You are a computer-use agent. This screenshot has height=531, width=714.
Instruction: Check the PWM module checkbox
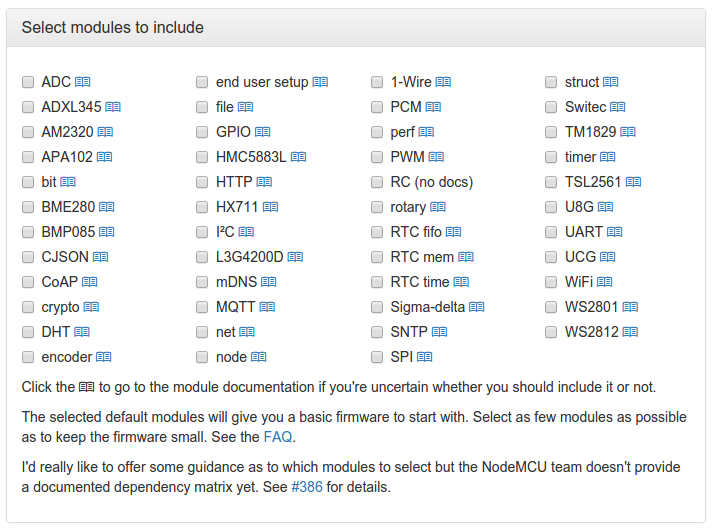click(x=377, y=157)
